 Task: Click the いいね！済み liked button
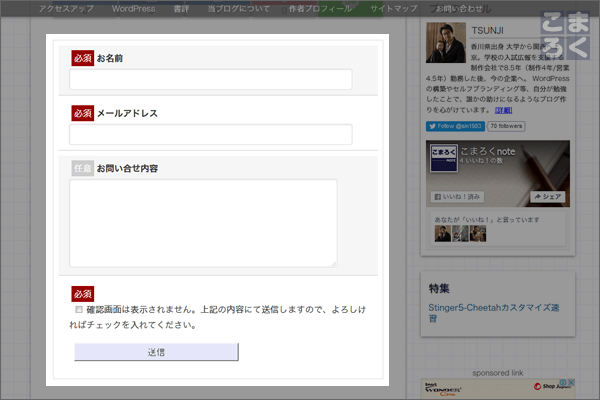click(457, 197)
